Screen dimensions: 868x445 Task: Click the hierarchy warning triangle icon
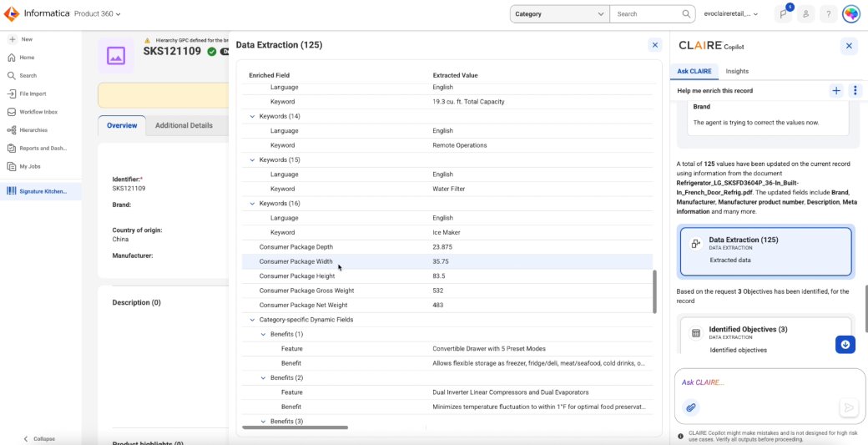click(147, 40)
